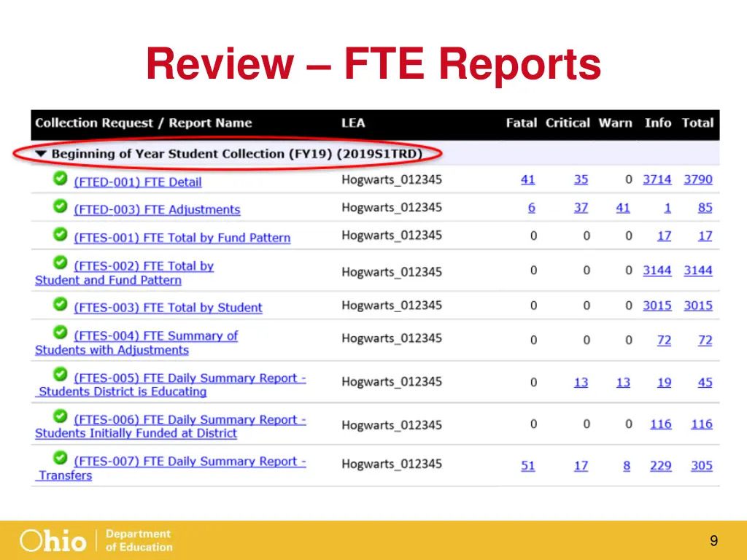Click the Review – FTE Reports title

(373, 63)
